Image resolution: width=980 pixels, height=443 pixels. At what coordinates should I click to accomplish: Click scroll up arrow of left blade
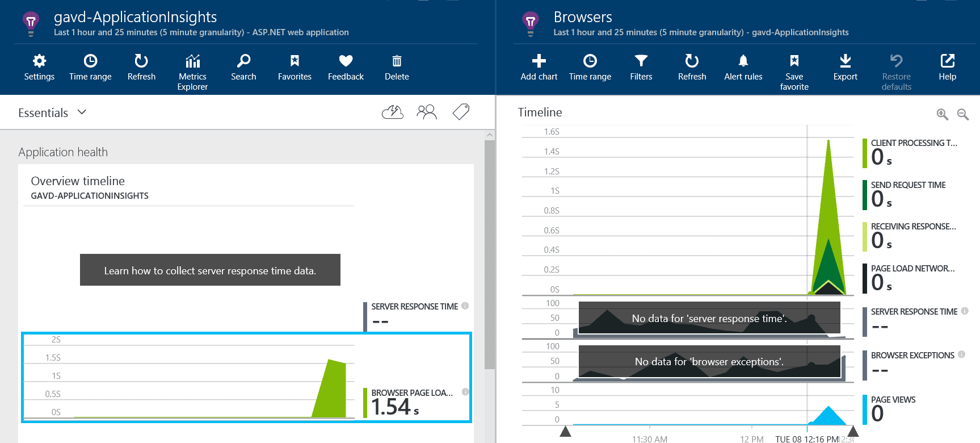coord(490,135)
